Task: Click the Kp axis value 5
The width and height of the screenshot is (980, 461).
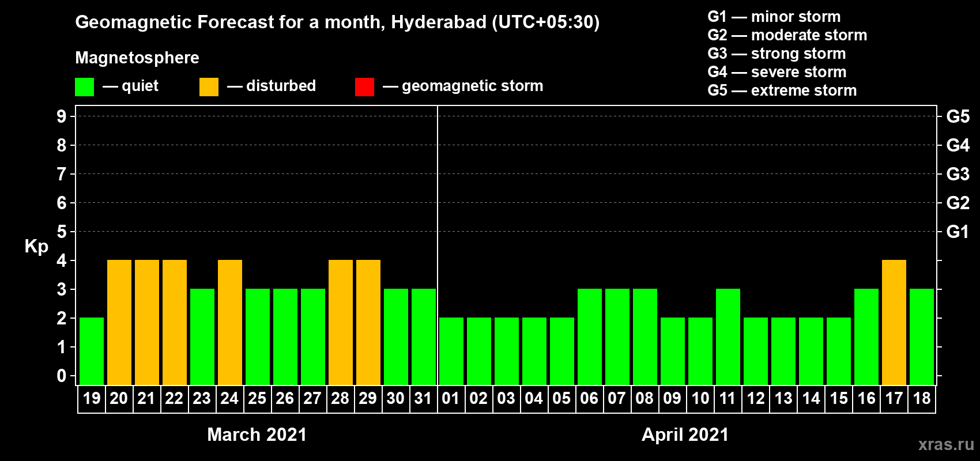Action: click(x=62, y=232)
